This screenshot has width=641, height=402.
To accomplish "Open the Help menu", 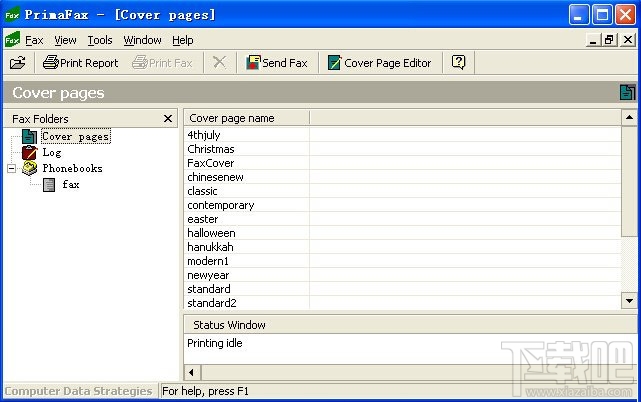I will [x=183, y=40].
